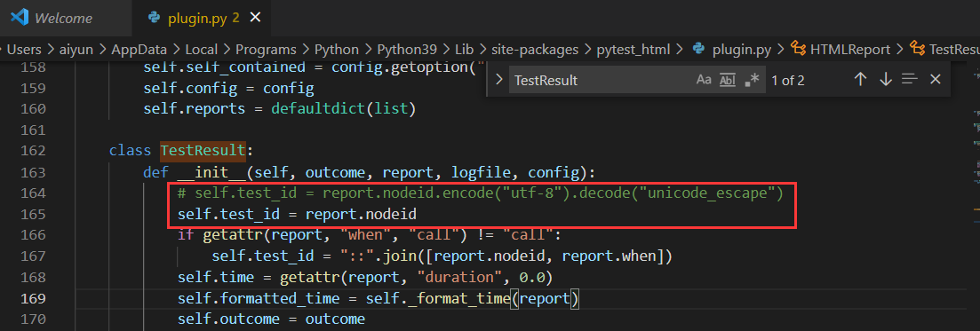Close the plugin.py tab

(255, 18)
